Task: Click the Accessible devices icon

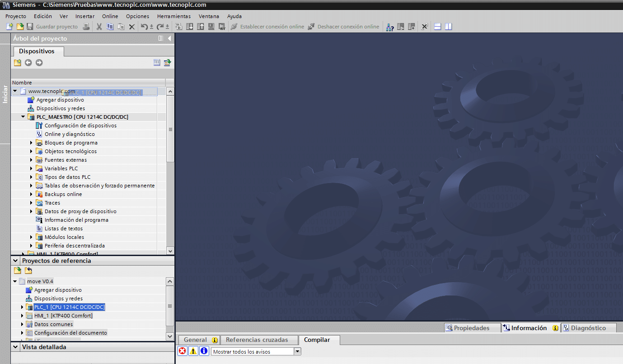Action: click(x=390, y=27)
